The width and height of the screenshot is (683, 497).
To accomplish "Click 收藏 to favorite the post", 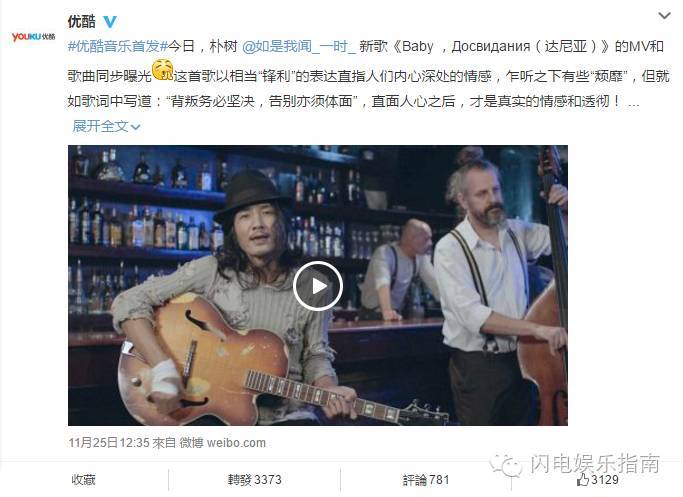I will [x=83, y=480].
